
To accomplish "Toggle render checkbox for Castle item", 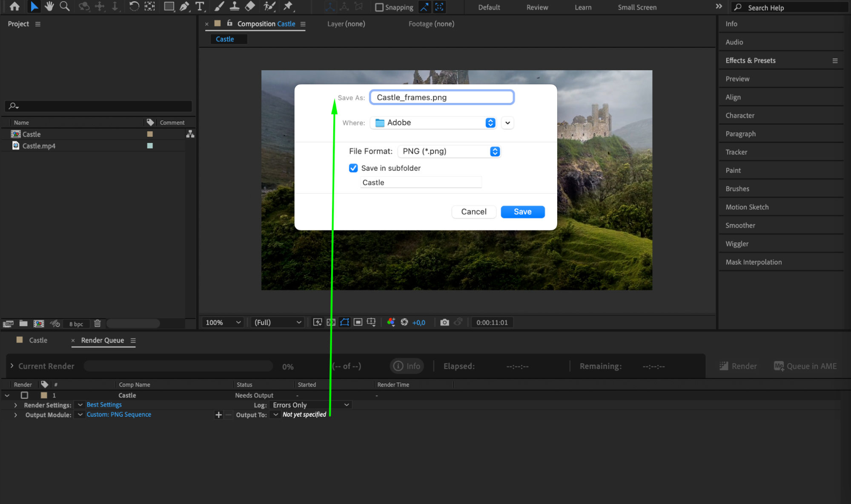I will click(25, 395).
